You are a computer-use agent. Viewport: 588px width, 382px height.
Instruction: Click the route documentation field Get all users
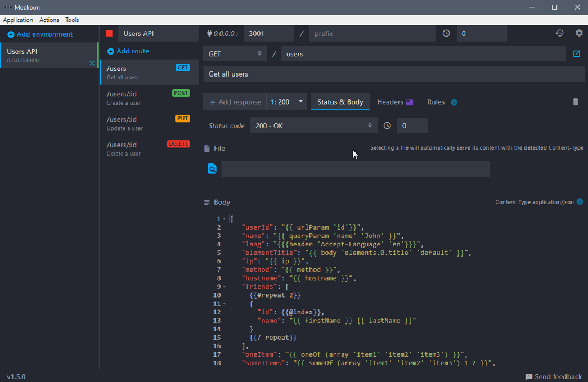394,74
